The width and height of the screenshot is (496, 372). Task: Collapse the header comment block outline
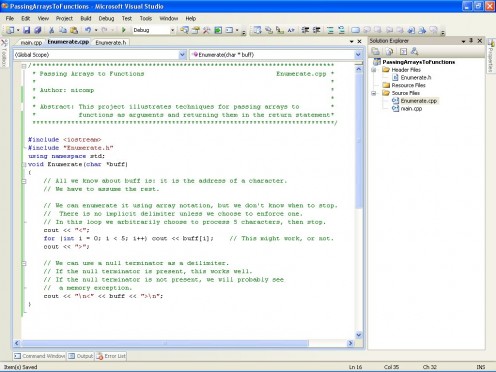[24, 66]
